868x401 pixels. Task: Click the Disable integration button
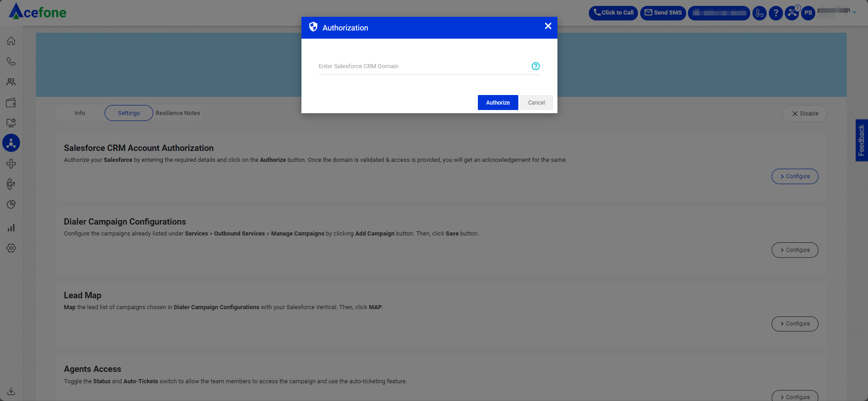(x=804, y=114)
